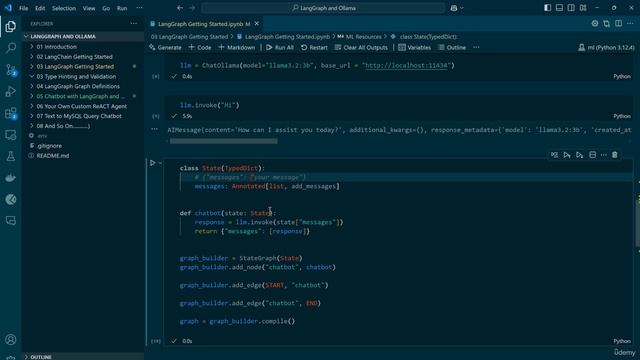
Task: Open the File menu
Action: [x=24, y=8]
